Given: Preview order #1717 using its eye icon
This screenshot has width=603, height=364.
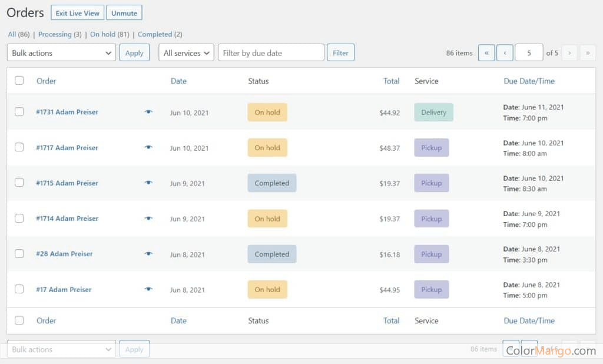Looking at the screenshot, I should [x=148, y=148].
